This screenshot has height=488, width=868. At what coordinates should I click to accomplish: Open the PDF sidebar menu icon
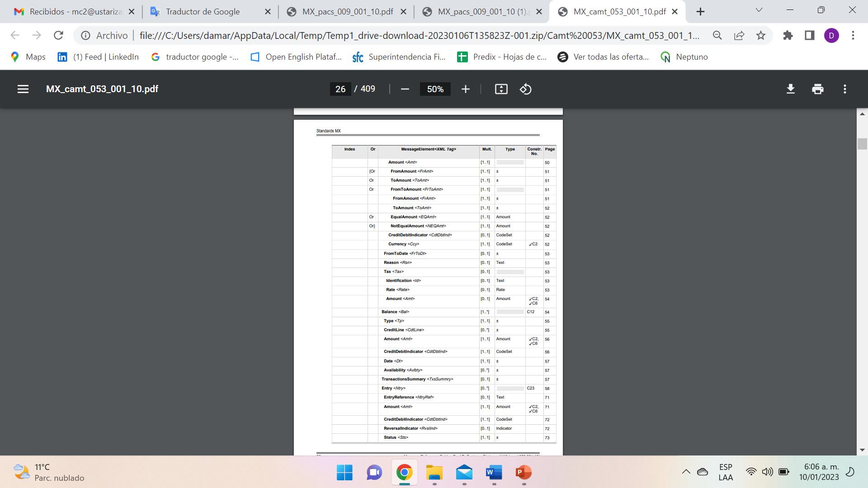23,89
